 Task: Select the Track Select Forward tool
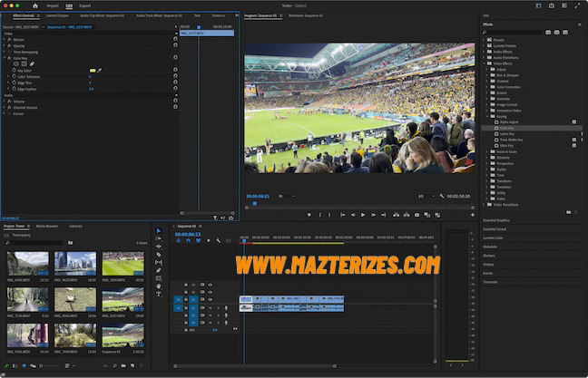[159, 238]
